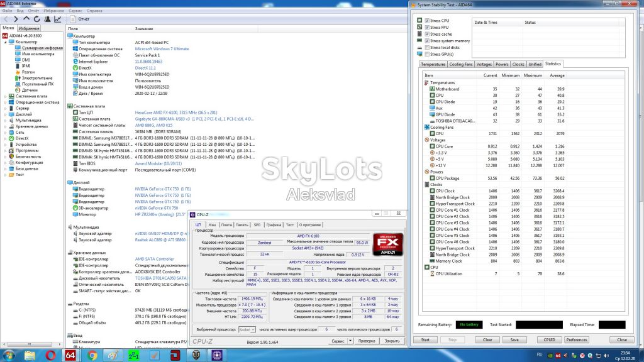Go forward with the AIDA64 toolbar arrow
Viewport: 644px width, 362px height.
16,19
